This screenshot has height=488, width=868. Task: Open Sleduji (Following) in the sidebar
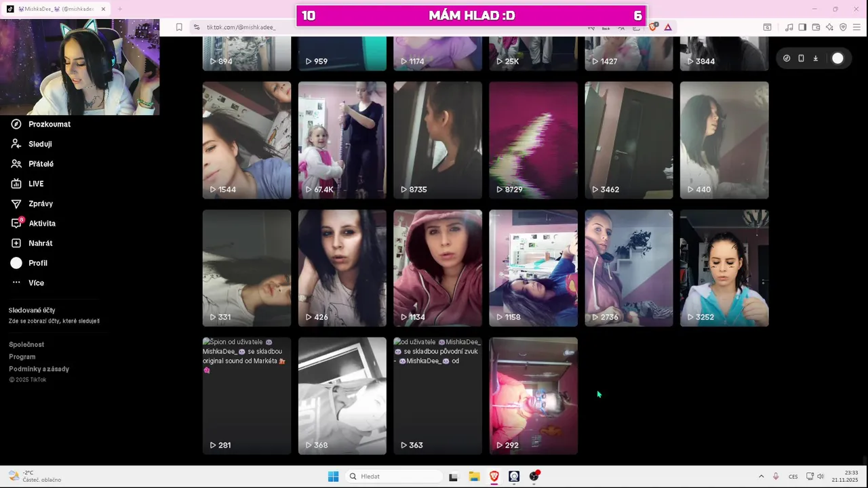tap(32, 144)
